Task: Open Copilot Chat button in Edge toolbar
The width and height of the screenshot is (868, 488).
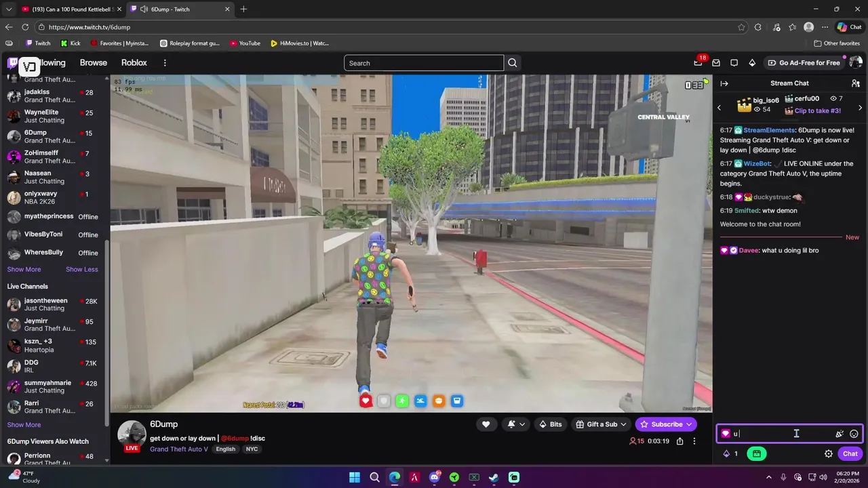Action: (849, 27)
